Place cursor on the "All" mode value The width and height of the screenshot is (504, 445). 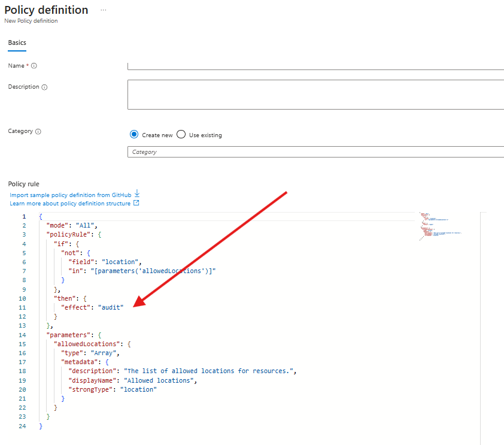click(84, 226)
